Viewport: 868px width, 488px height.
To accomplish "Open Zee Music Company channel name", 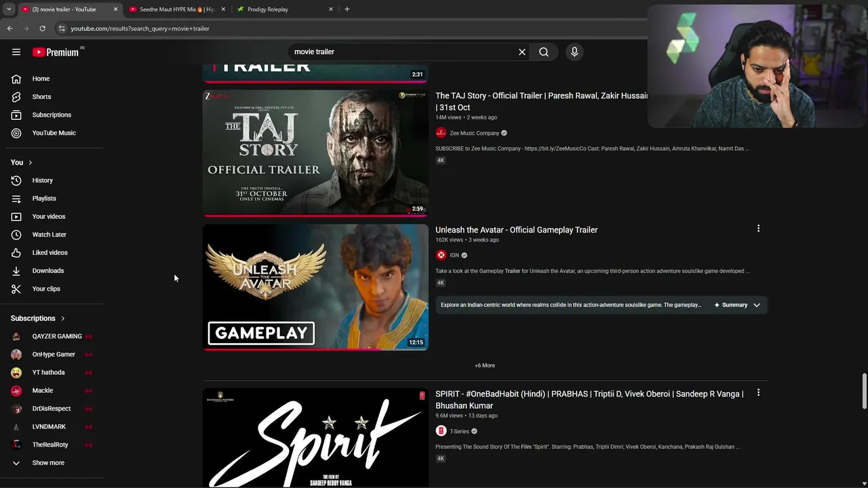I will pos(474,134).
